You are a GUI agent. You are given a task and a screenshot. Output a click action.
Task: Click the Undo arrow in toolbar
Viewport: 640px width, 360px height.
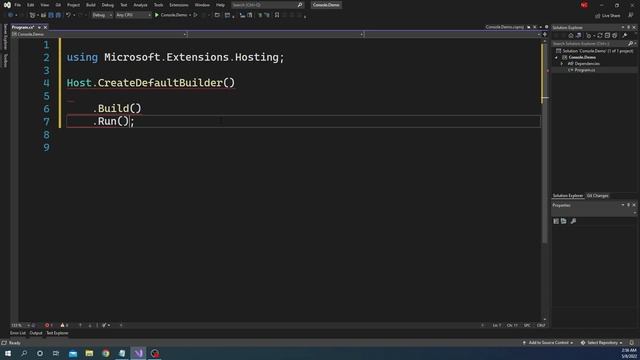(x=68, y=15)
